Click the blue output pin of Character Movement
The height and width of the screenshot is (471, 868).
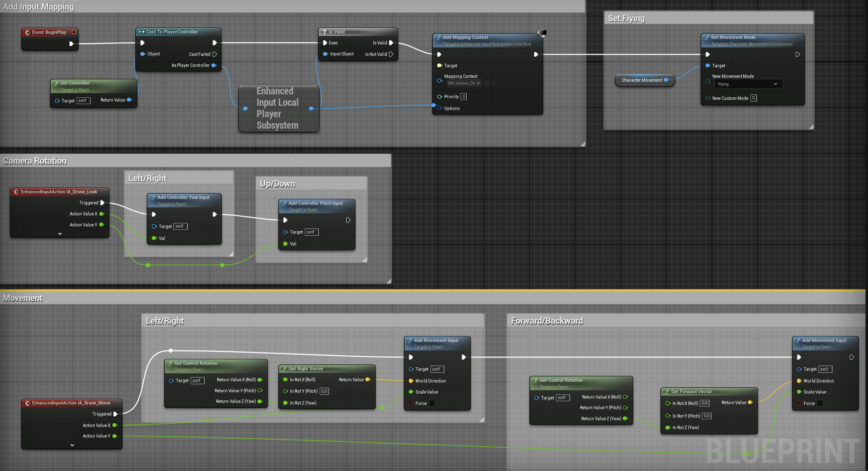point(666,80)
